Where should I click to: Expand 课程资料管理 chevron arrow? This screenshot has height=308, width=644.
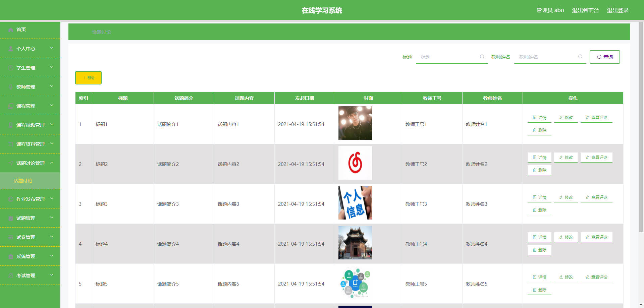(x=52, y=144)
